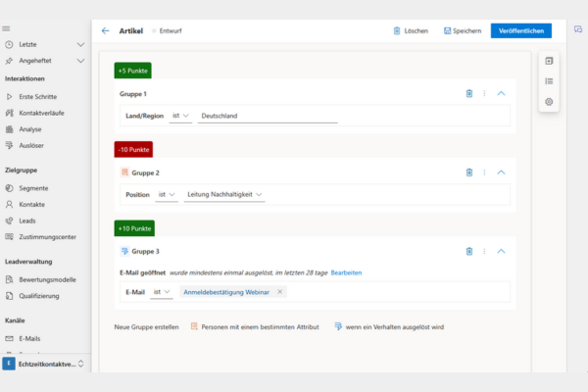The image size is (588, 392).
Task: Click the +10 Punkte badge
Action: click(x=134, y=228)
